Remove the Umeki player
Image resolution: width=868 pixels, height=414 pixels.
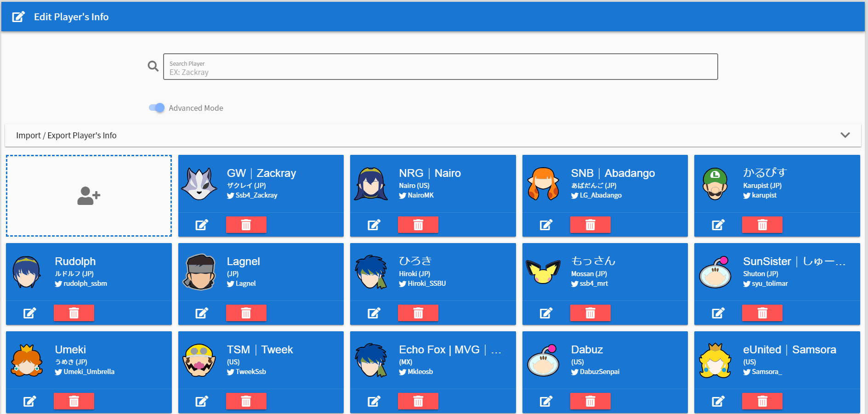coord(74,401)
